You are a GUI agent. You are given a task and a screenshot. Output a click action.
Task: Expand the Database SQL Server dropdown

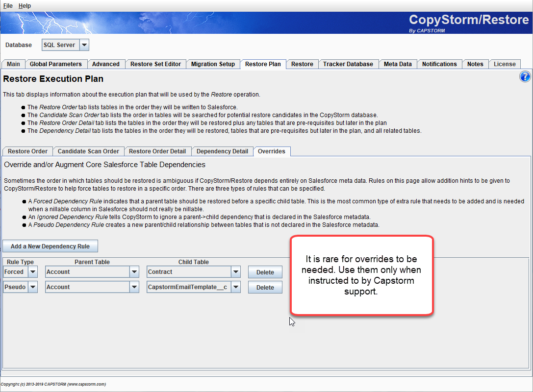coord(84,45)
